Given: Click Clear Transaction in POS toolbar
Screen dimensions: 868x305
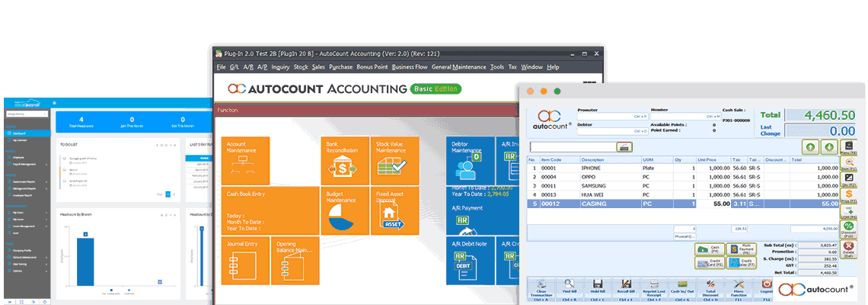Looking at the screenshot, I should [541, 290].
